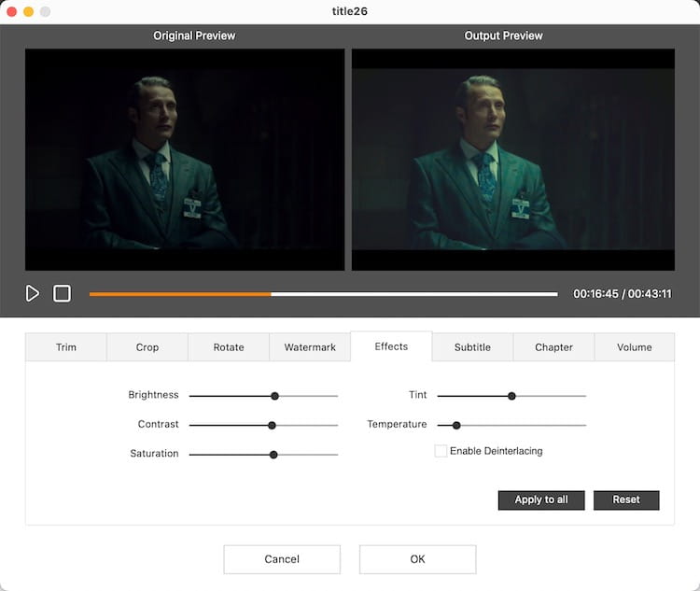Click the Output Preview video frame
This screenshot has height=591, width=700.
[x=513, y=160]
